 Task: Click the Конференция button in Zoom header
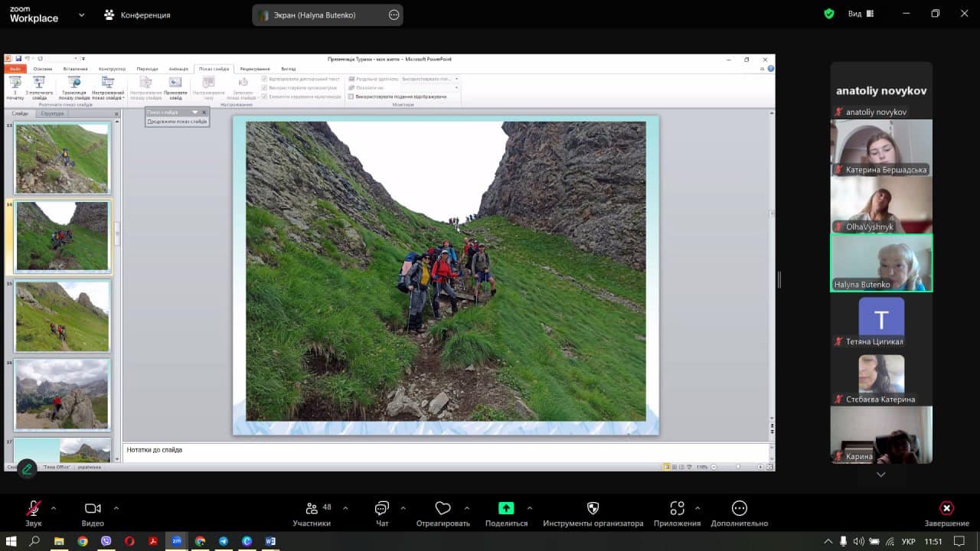coord(137,15)
